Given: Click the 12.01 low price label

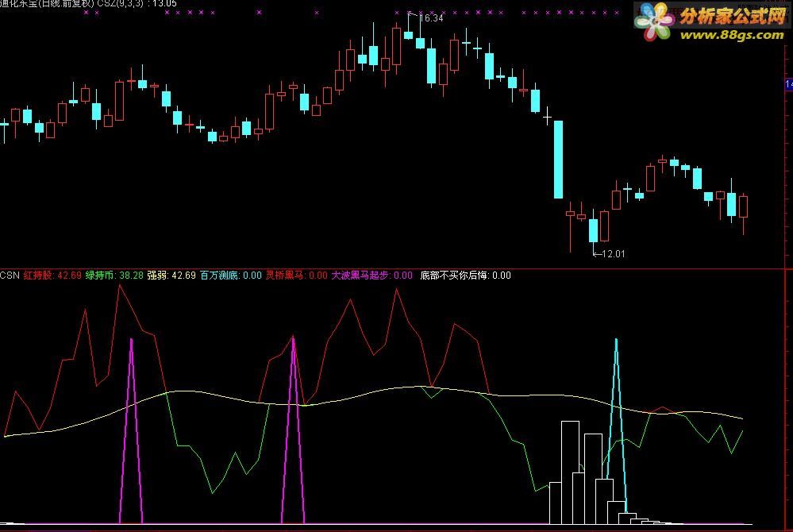Looking at the screenshot, I should pos(614,254).
